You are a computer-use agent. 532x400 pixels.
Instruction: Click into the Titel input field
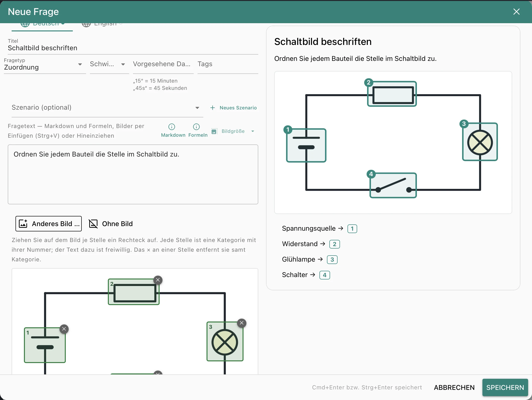click(133, 48)
